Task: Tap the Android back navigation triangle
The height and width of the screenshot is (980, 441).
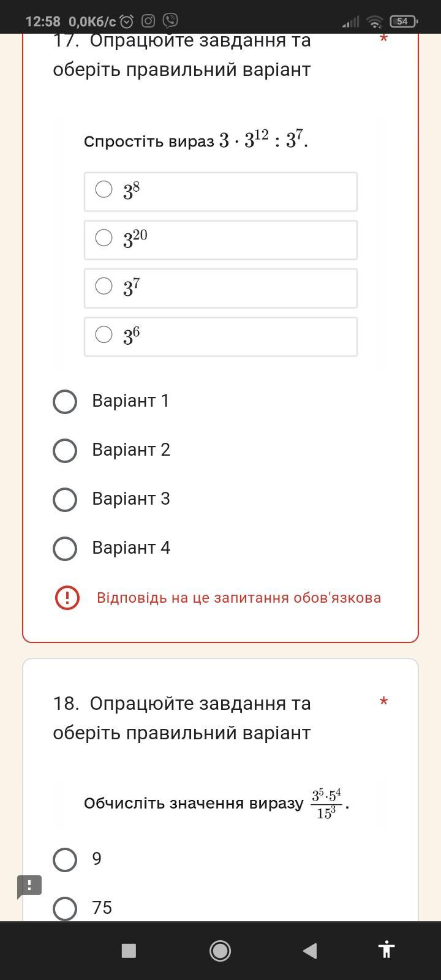Action: (310, 951)
